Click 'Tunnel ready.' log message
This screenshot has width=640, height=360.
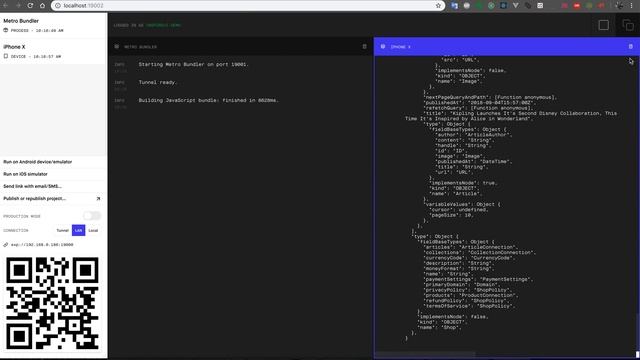[157, 82]
